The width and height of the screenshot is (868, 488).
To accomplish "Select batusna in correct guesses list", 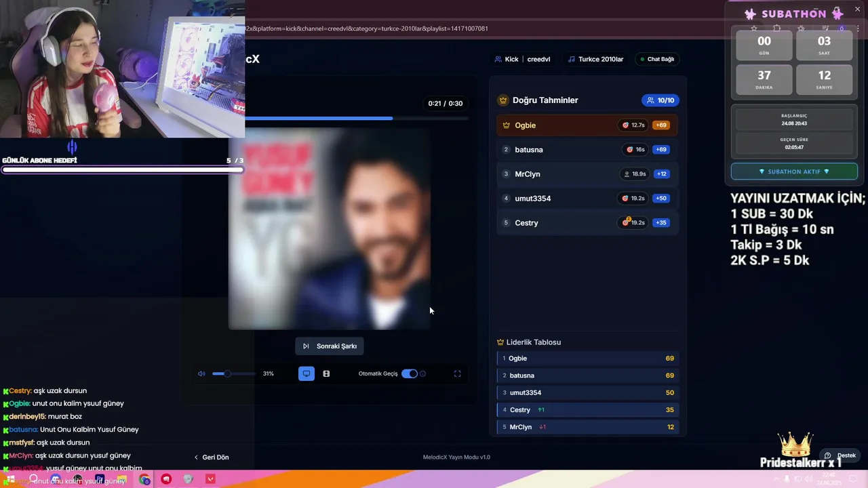I will [587, 150].
